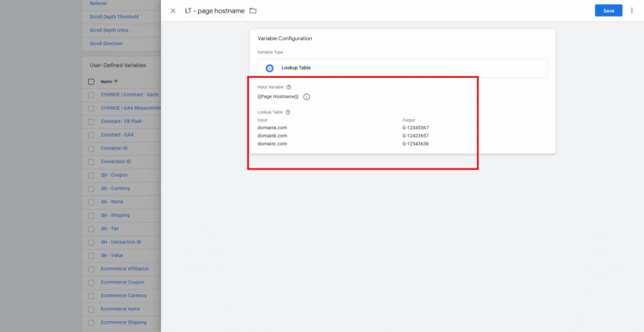Check the CHANGE | Constant - Gads checkbox
Viewport: 644px width, 332px height.
(91, 95)
